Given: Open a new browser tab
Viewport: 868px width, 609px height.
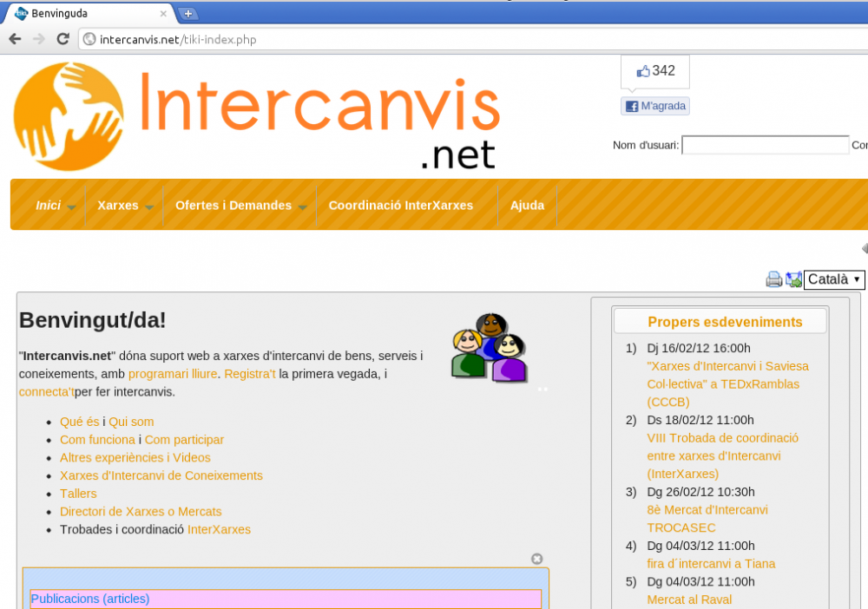Looking at the screenshot, I should [187, 14].
